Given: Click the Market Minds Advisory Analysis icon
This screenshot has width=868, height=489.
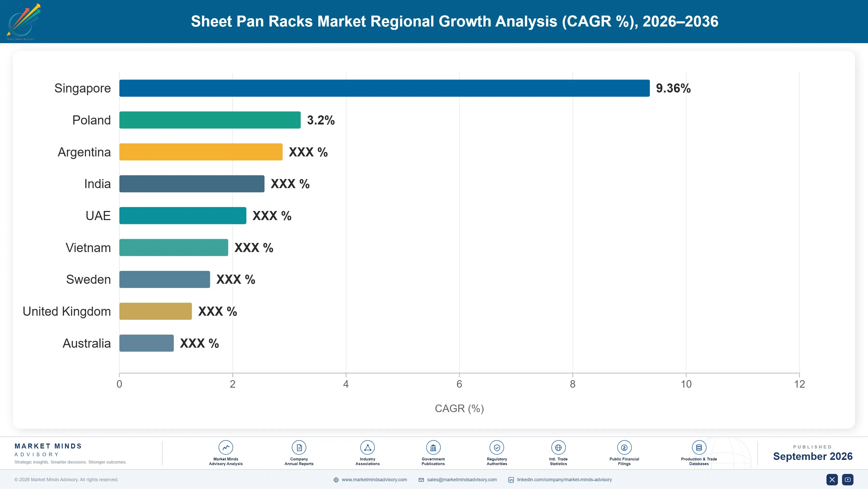Looking at the screenshot, I should pyautogui.click(x=226, y=447).
